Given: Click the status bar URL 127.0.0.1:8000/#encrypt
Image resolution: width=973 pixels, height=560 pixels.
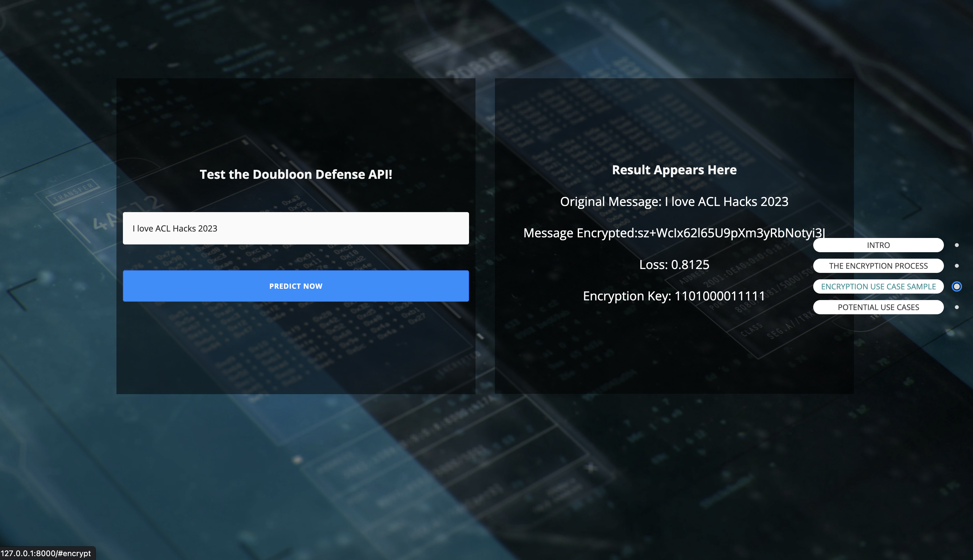Looking at the screenshot, I should [x=46, y=553].
